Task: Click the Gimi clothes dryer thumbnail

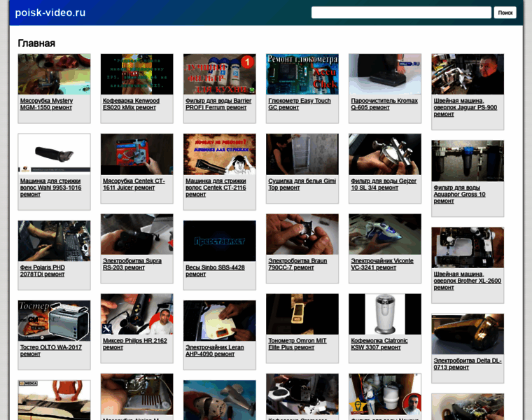Action: pyautogui.click(x=302, y=155)
